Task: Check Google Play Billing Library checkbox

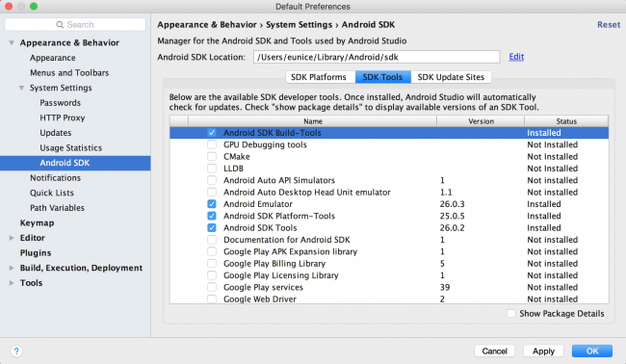Action: pyautogui.click(x=212, y=264)
